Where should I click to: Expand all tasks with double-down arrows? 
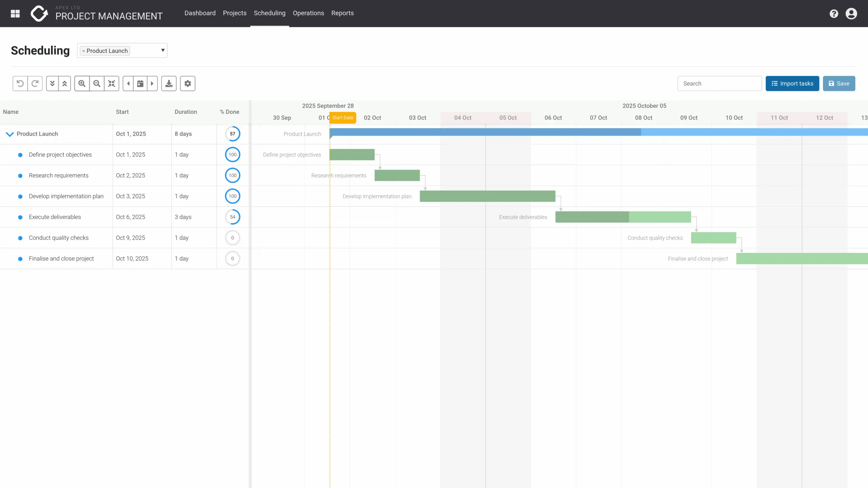52,83
